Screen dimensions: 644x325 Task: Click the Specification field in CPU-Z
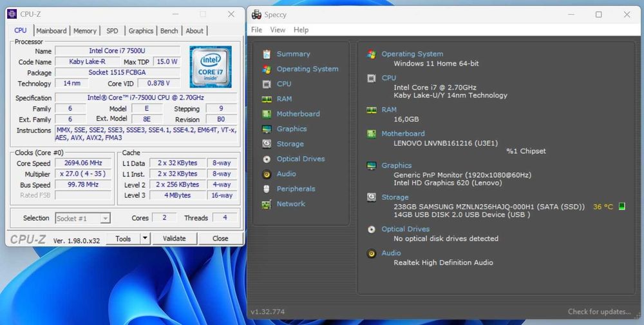click(x=146, y=98)
